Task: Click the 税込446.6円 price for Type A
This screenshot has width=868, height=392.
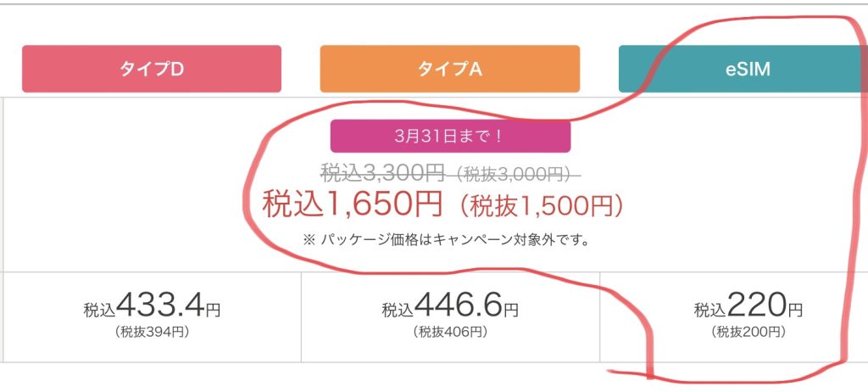Action: pos(449,305)
